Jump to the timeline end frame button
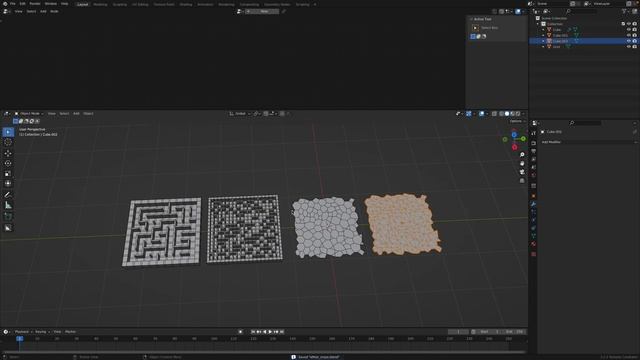Viewport: 640px width, 360px height. click(x=282, y=332)
